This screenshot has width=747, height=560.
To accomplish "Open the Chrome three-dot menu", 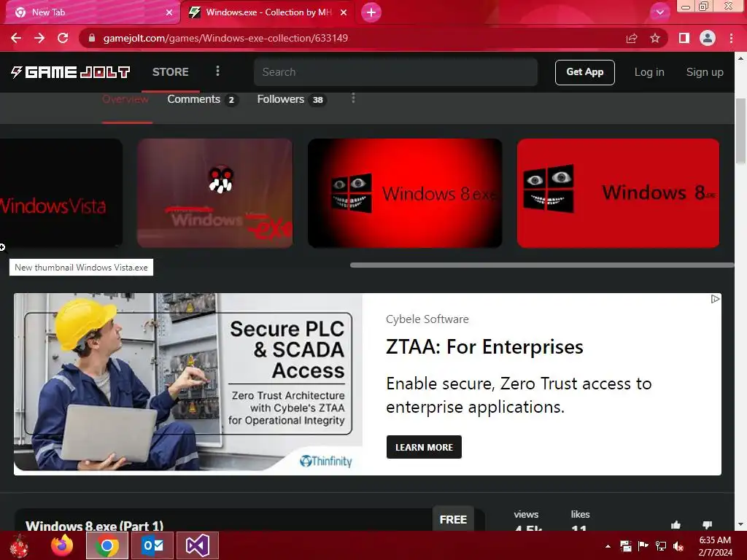I will pos(731,38).
